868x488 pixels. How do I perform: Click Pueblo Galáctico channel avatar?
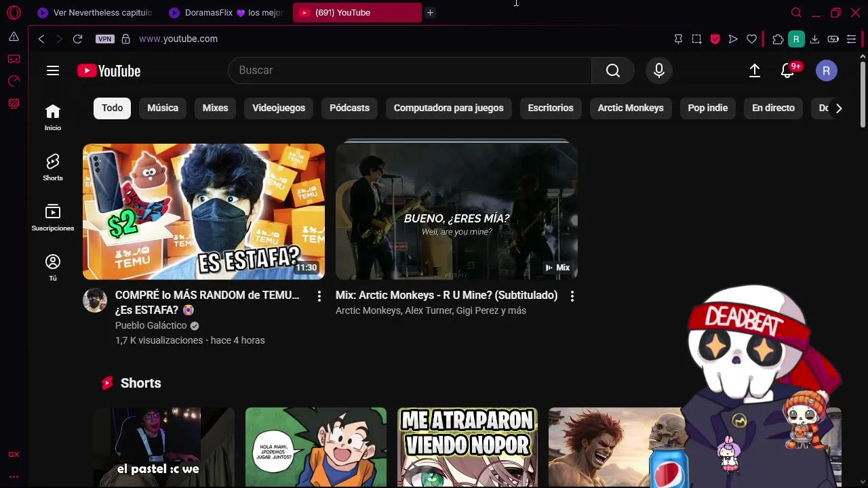pos(95,300)
